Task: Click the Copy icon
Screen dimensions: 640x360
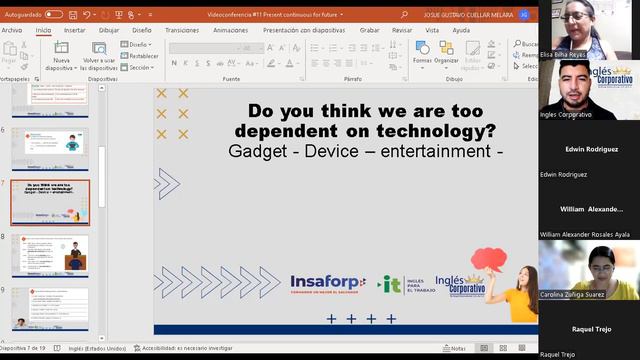Action: click(x=24, y=56)
